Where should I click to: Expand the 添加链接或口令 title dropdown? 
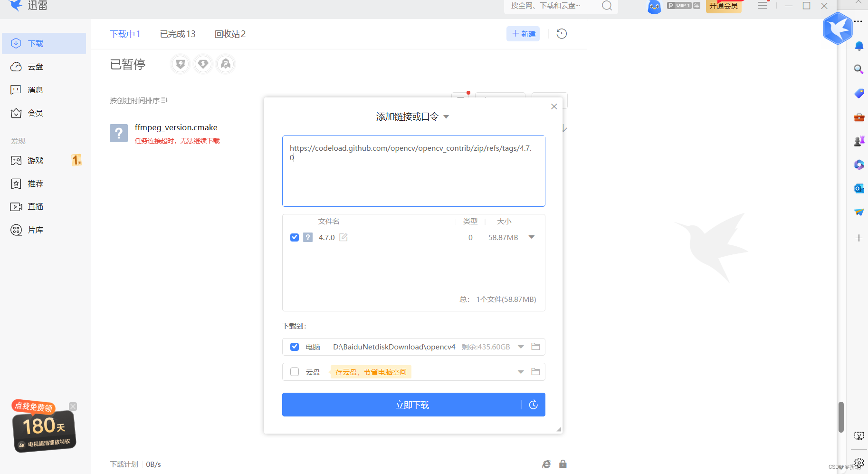tap(446, 117)
